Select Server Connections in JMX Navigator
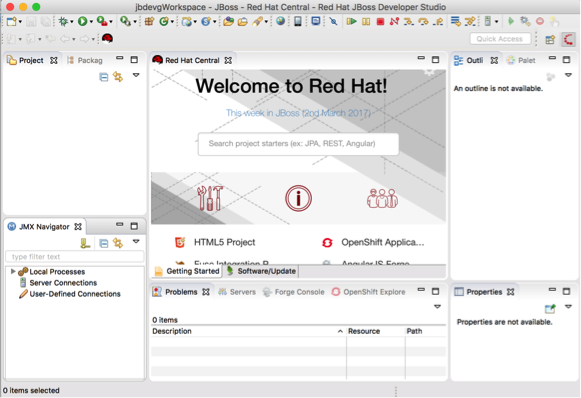 (x=59, y=283)
